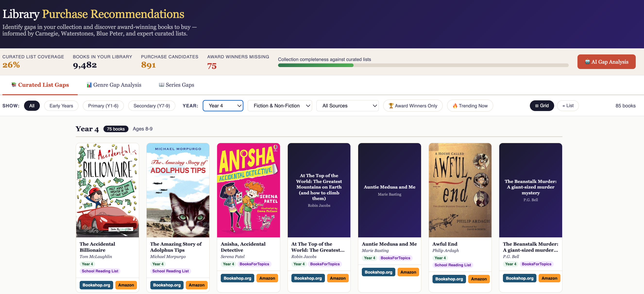Click author name Serena Patel
644x294 pixels.
coord(232,257)
